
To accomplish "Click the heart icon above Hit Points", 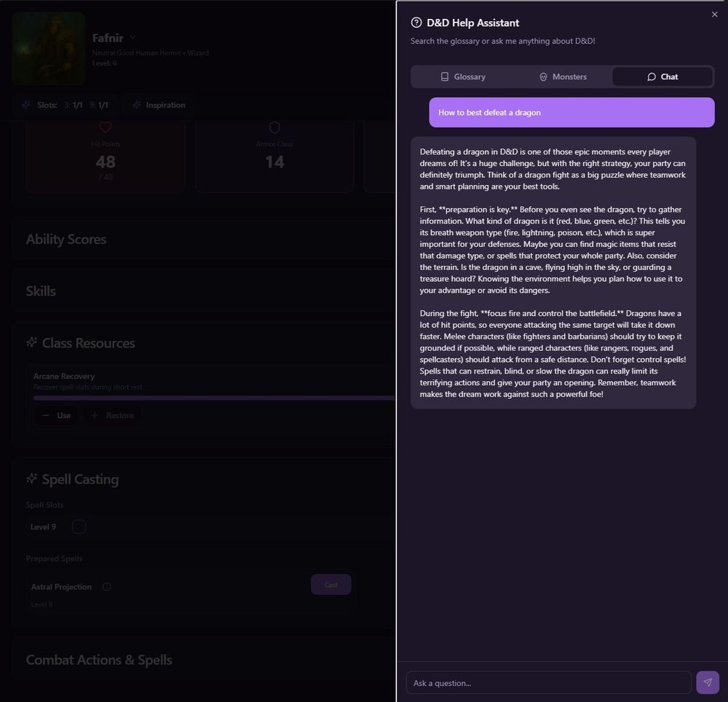I will tap(106, 127).
